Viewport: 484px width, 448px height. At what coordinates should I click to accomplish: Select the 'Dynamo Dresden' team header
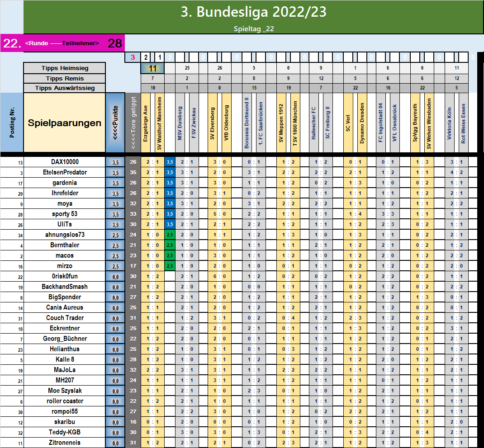[362, 123]
